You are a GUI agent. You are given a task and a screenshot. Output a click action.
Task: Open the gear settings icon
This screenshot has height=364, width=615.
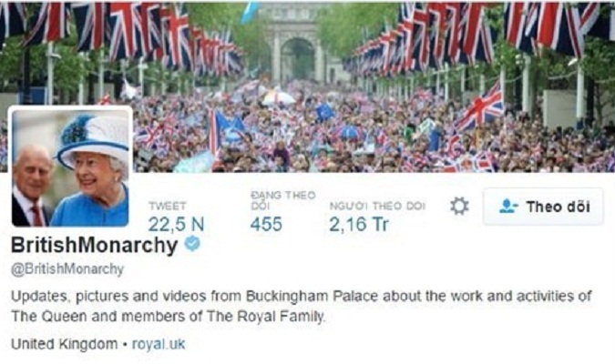point(459,206)
